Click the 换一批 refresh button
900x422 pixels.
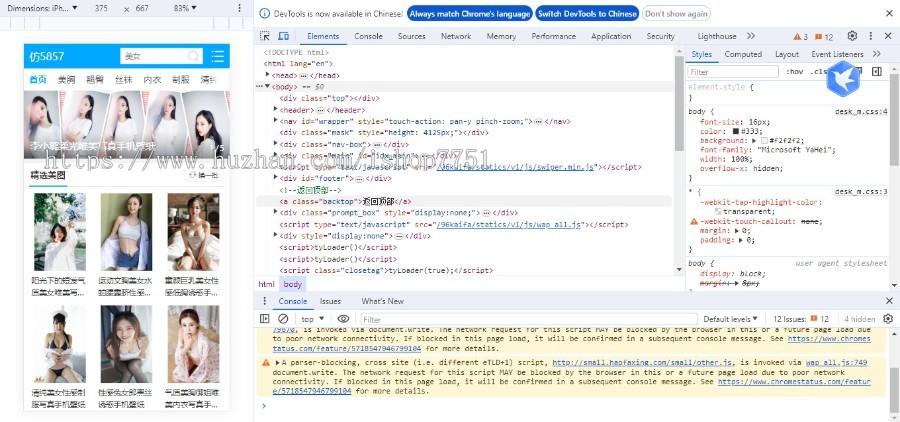click(x=204, y=175)
